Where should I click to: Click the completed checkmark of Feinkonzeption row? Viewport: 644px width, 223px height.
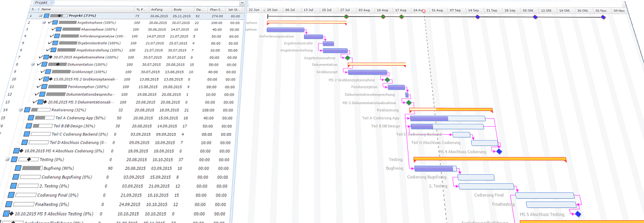[x=40, y=87]
